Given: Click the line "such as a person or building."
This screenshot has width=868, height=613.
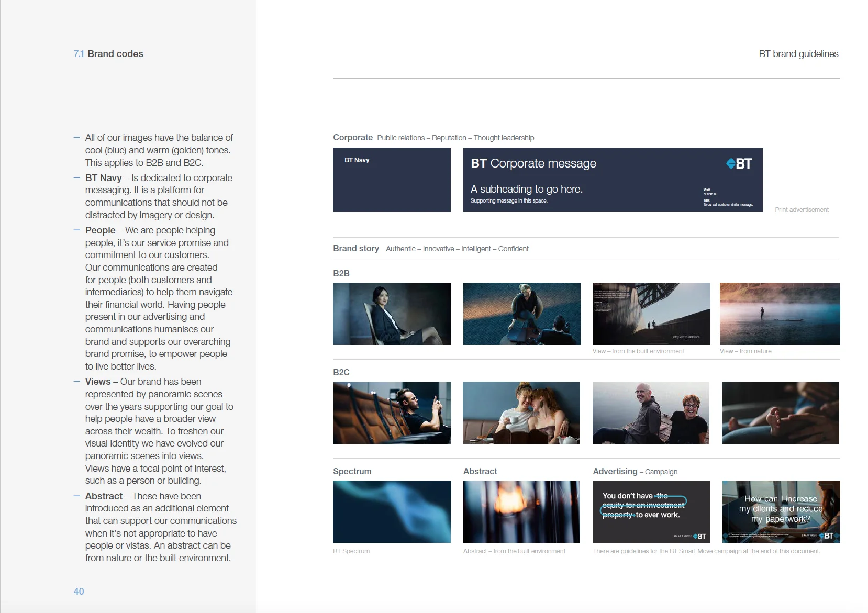Looking at the screenshot, I should [143, 481].
